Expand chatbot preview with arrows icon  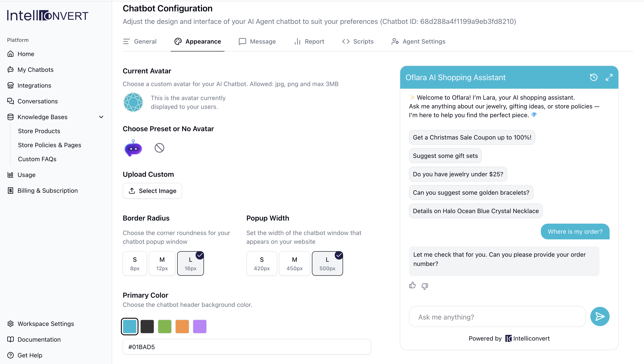(609, 77)
